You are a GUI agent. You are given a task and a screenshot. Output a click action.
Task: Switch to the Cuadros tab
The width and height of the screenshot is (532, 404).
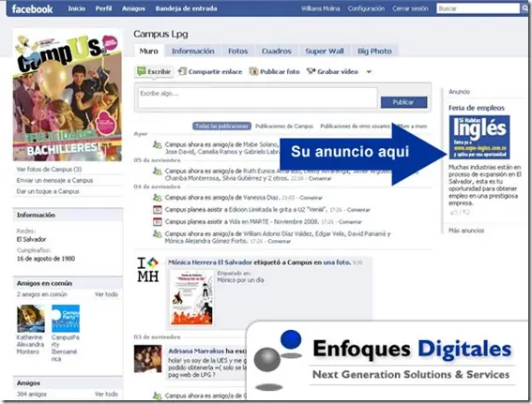[x=277, y=51]
